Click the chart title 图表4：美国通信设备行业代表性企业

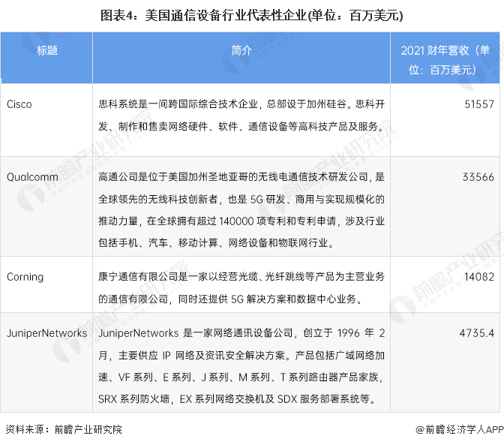coord(252,16)
